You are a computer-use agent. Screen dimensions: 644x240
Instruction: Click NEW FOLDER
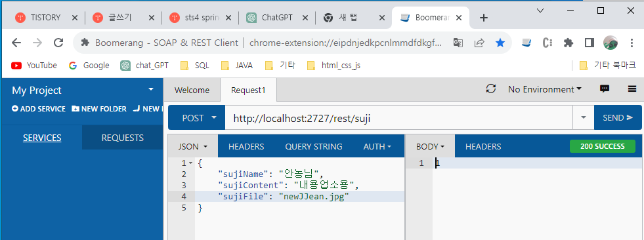click(99, 109)
